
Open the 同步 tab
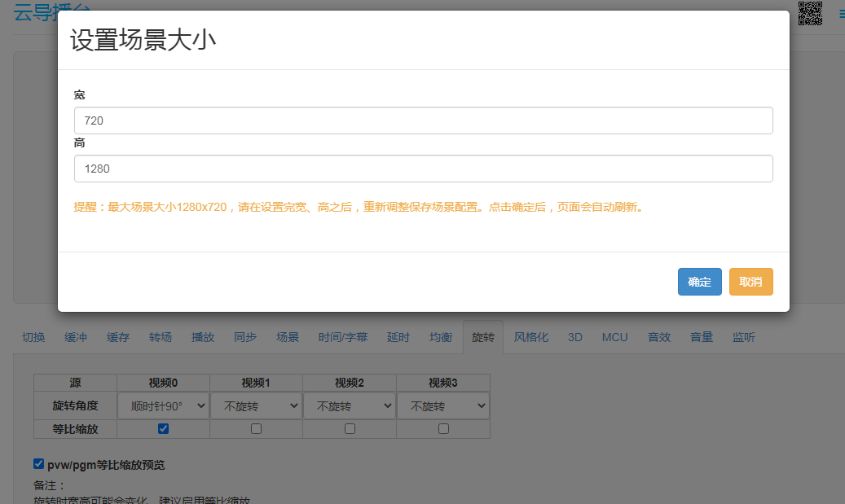[x=245, y=337]
